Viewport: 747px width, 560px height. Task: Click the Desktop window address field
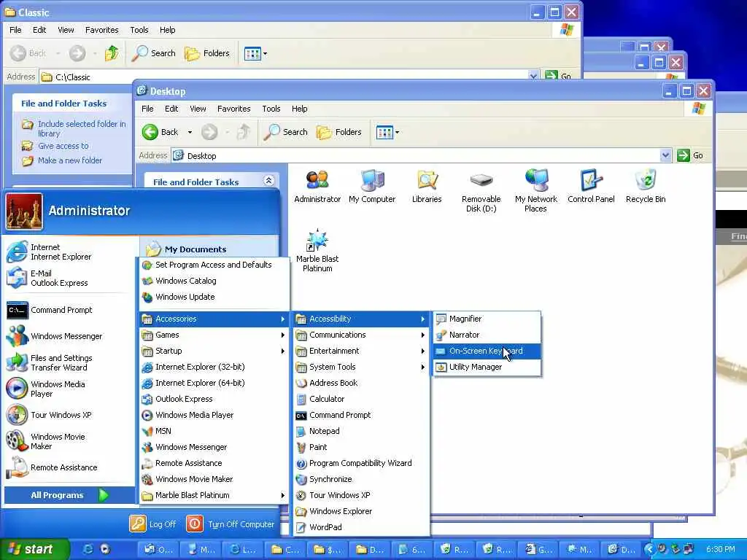[x=417, y=156]
